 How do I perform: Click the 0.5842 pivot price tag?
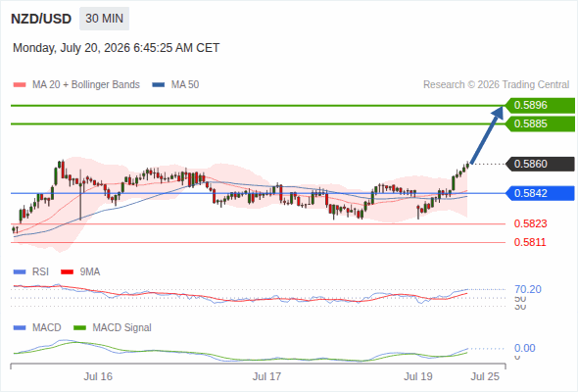point(540,193)
